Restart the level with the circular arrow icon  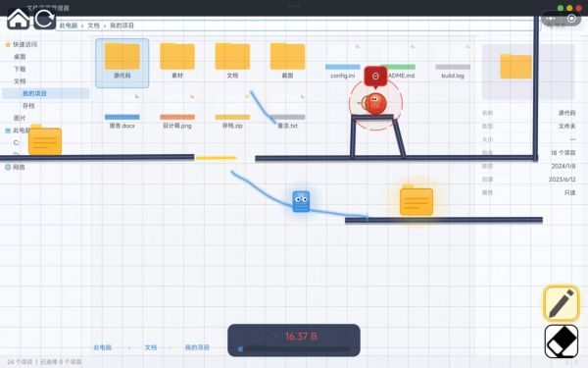click(x=45, y=19)
